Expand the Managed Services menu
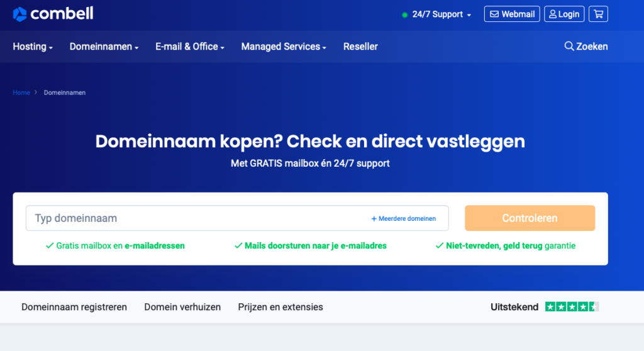Viewport: 644px width, 351px height. tap(284, 47)
